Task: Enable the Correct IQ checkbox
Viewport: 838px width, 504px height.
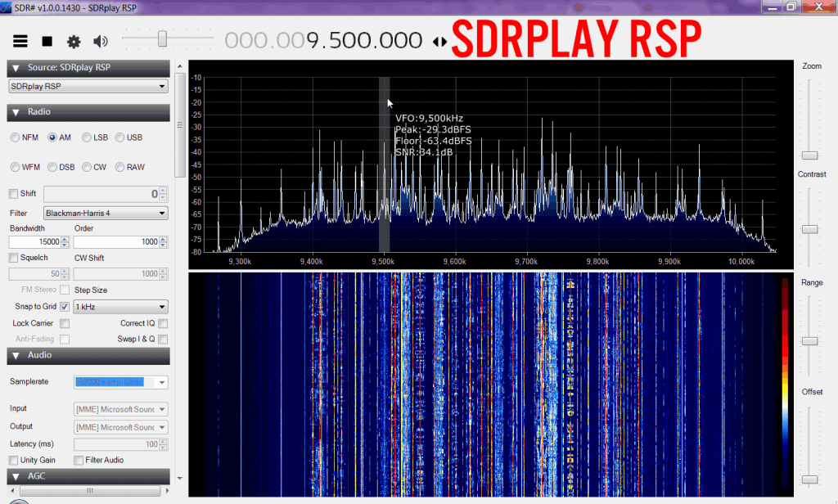Action: coord(163,323)
